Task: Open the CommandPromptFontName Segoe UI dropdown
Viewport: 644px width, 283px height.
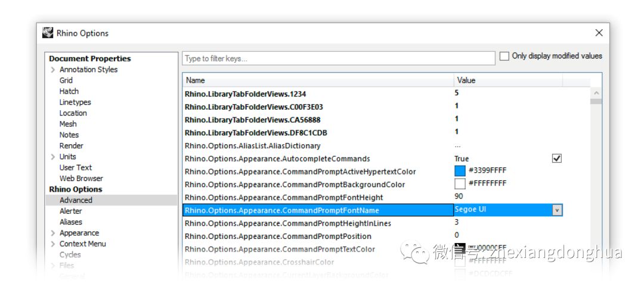Action: coord(557,210)
